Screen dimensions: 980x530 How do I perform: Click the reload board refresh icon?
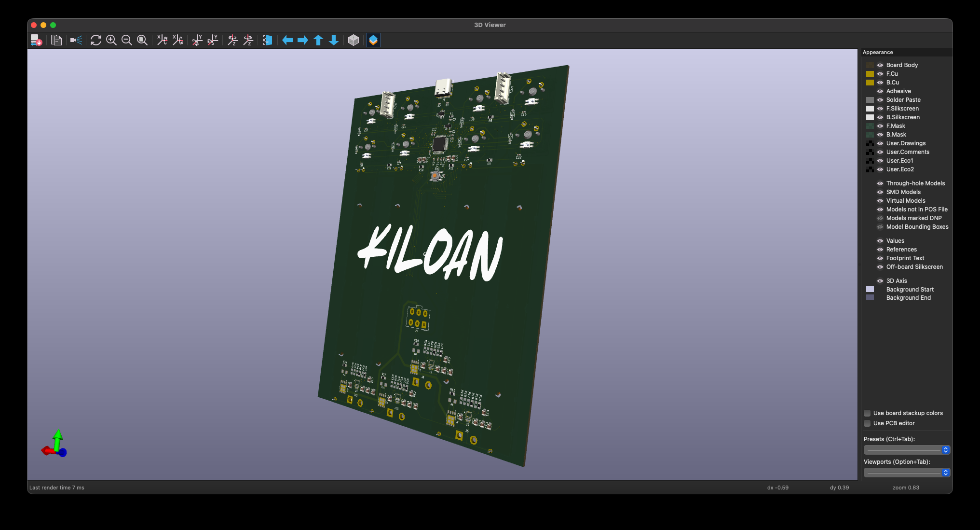point(95,40)
